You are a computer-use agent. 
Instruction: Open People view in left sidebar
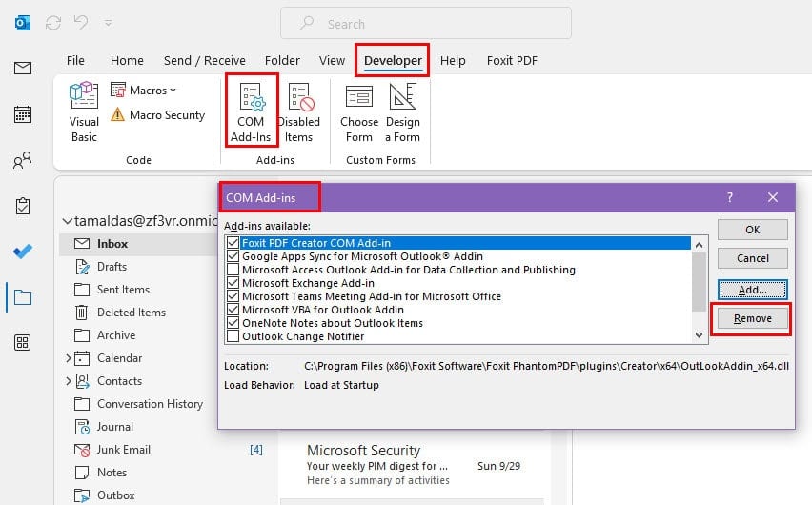point(22,160)
